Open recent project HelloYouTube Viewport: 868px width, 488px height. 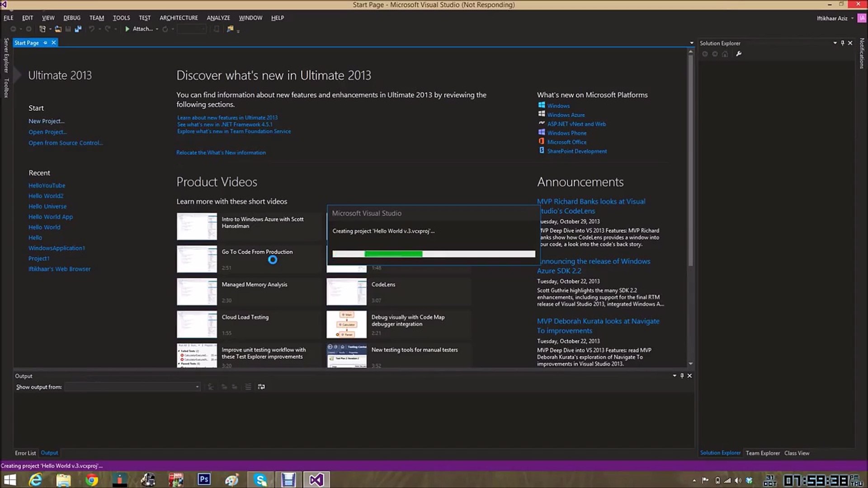pos(47,186)
